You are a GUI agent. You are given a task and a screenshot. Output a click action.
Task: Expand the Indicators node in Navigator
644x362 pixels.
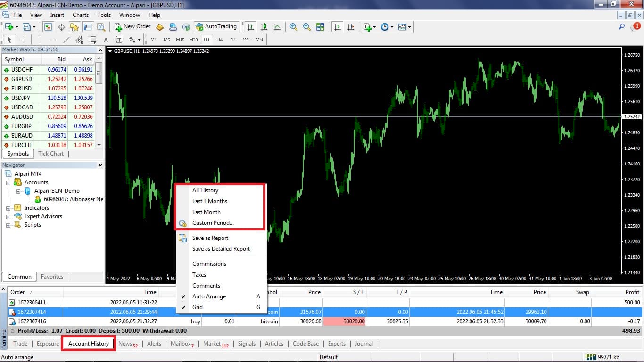click(8, 208)
